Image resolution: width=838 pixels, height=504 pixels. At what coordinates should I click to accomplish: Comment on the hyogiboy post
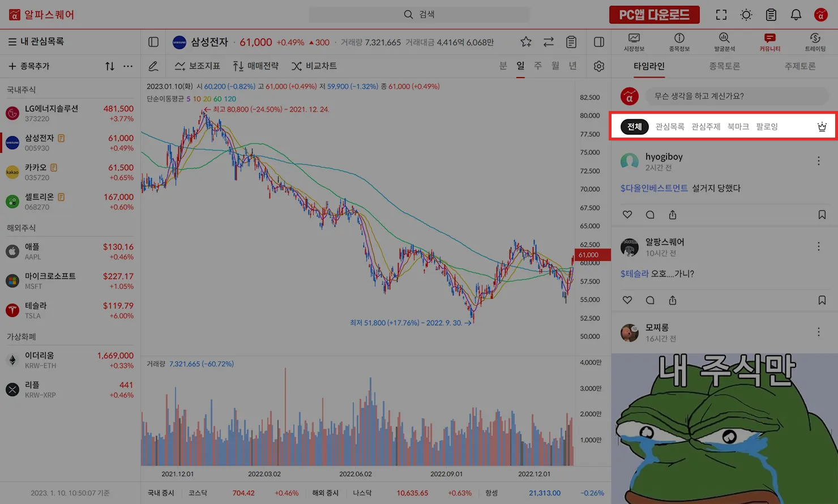click(x=650, y=215)
